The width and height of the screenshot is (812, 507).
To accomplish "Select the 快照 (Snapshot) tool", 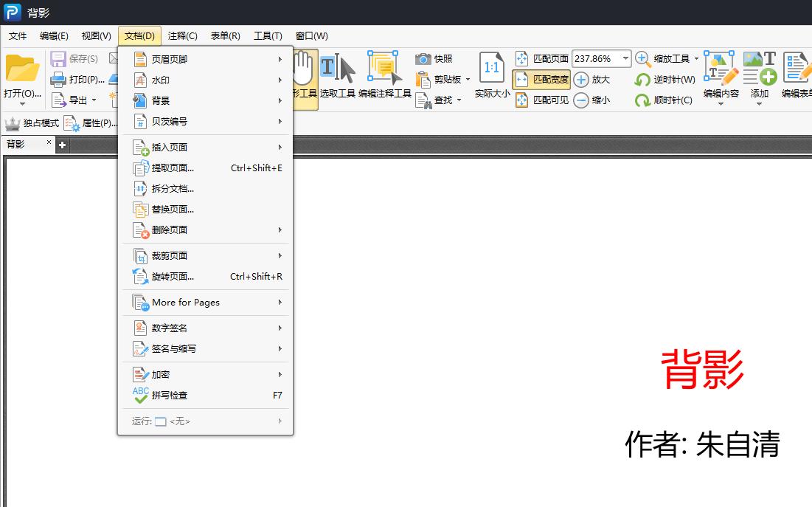I will 434,58.
